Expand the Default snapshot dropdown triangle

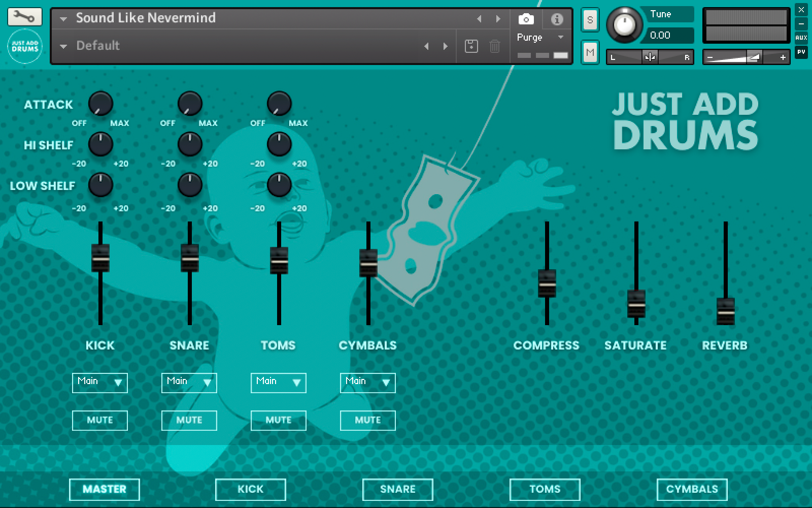click(63, 46)
